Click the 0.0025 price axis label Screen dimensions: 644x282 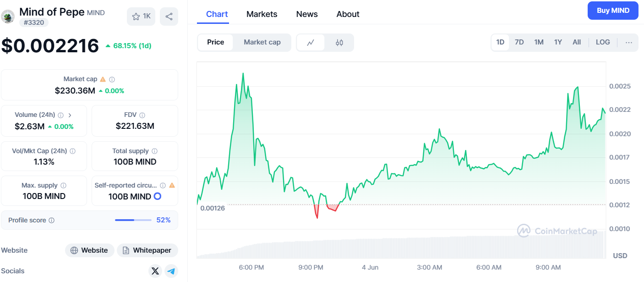(620, 86)
